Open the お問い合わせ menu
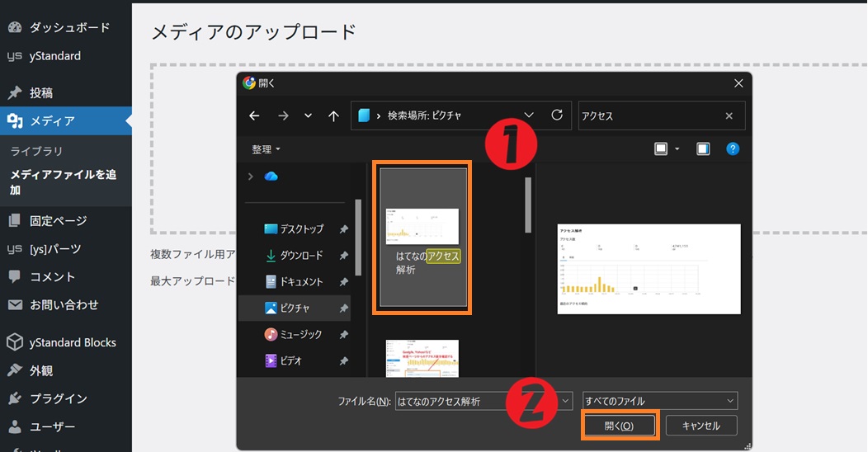 (x=66, y=305)
